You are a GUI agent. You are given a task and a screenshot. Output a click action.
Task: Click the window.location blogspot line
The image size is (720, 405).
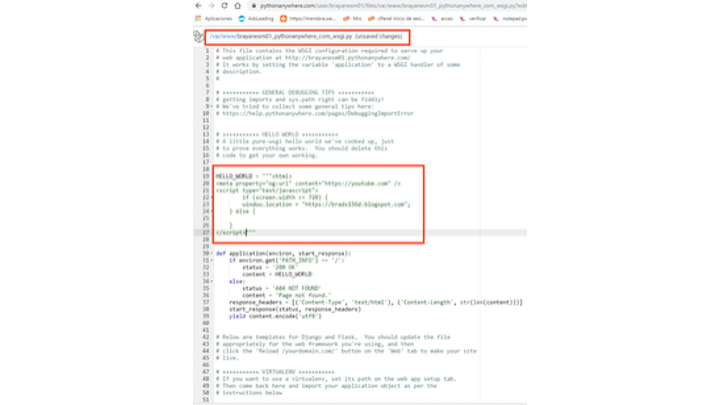coord(326,204)
